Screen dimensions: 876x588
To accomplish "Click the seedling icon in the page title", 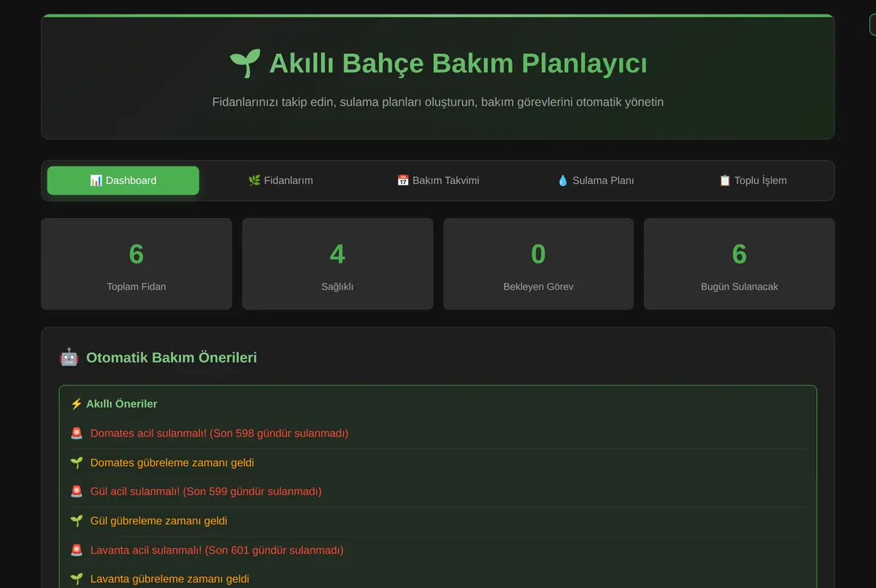I will (245, 63).
